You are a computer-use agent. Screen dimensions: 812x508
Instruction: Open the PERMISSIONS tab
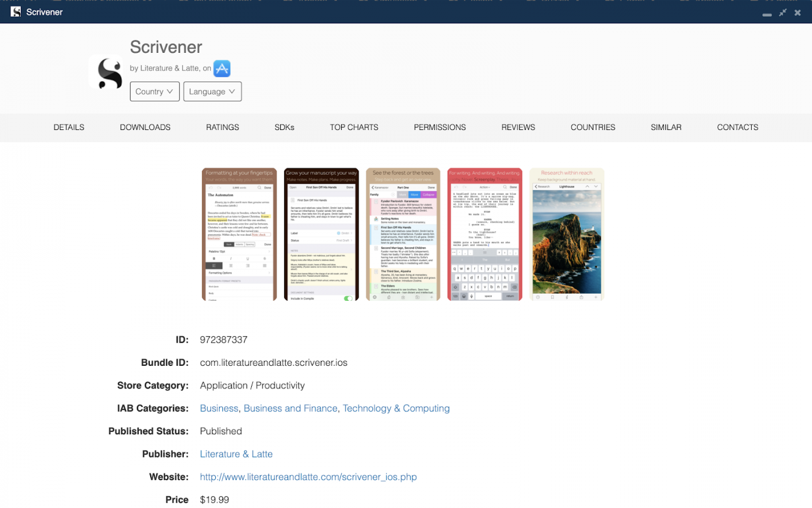(440, 127)
